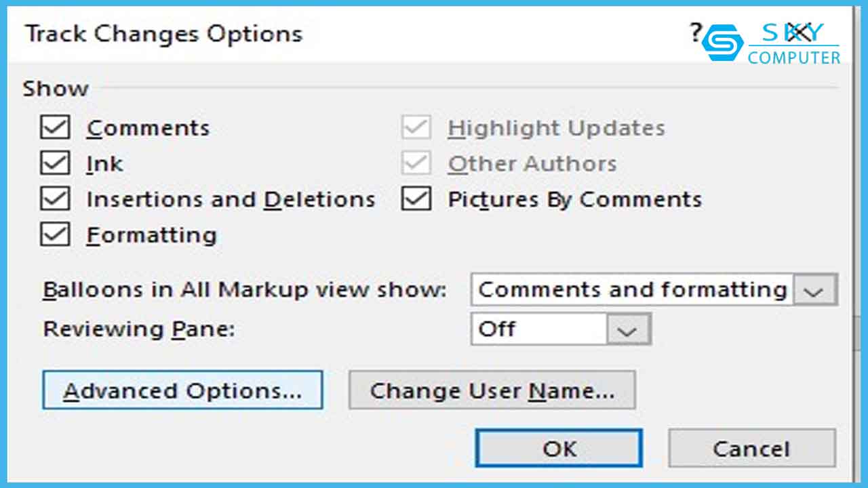The height and width of the screenshot is (488, 868).
Task: Uncheck the Formatting checkbox
Action: (x=56, y=235)
